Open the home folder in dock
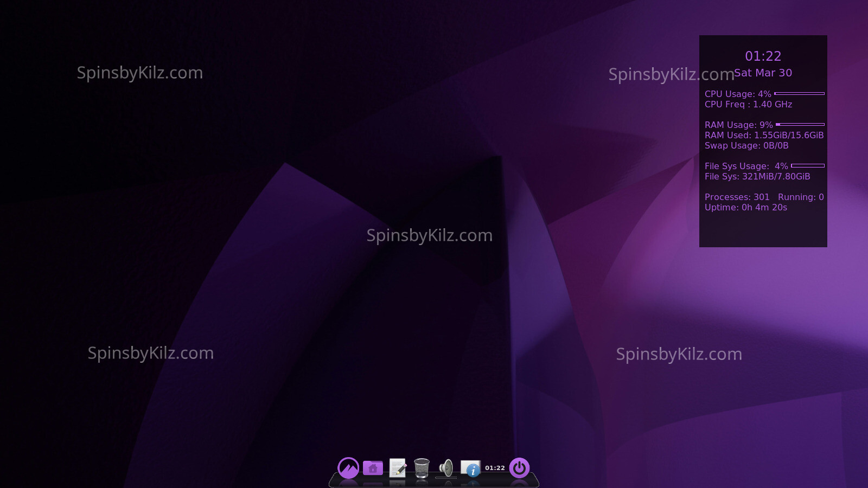The width and height of the screenshot is (868, 488). 373,467
